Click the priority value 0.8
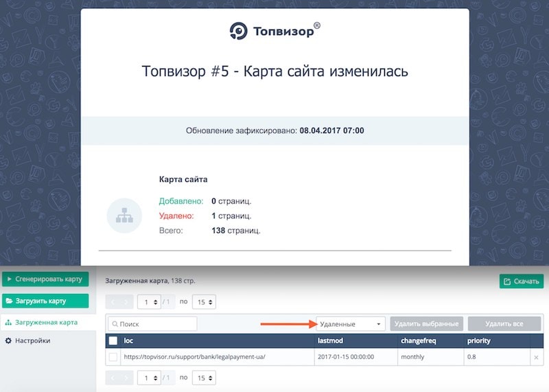Image resolution: width=549 pixels, height=392 pixels. 471,357
